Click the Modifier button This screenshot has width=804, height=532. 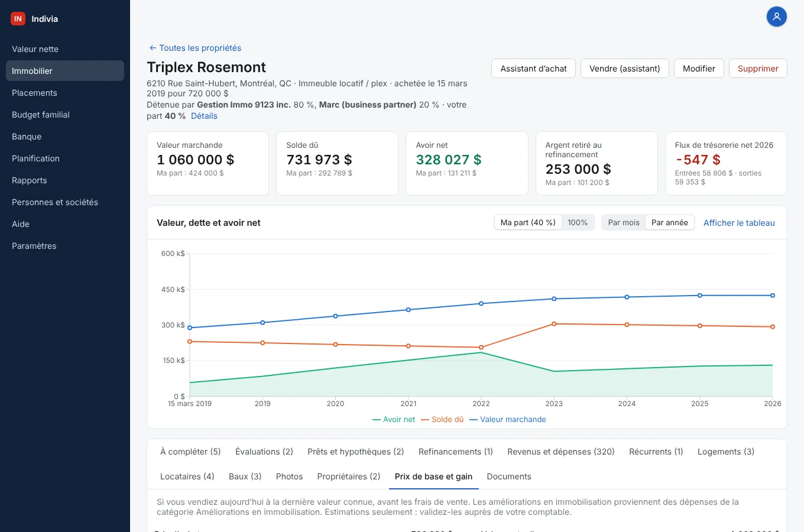click(699, 69)
